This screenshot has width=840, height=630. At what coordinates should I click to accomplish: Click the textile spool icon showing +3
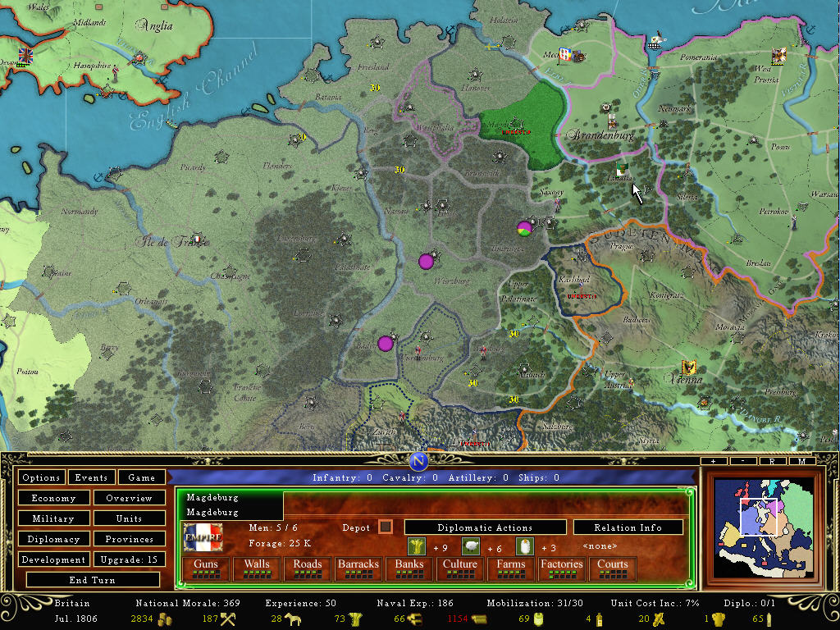coord(524,546)
